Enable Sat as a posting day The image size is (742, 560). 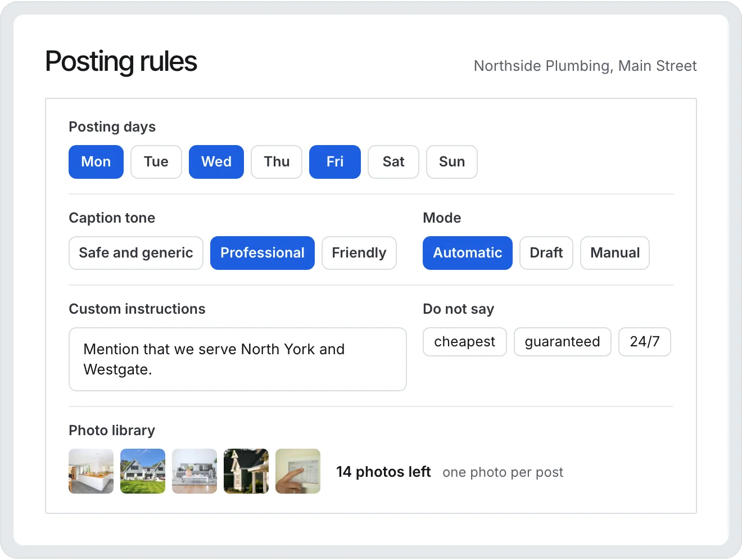[x=393, y=162]
